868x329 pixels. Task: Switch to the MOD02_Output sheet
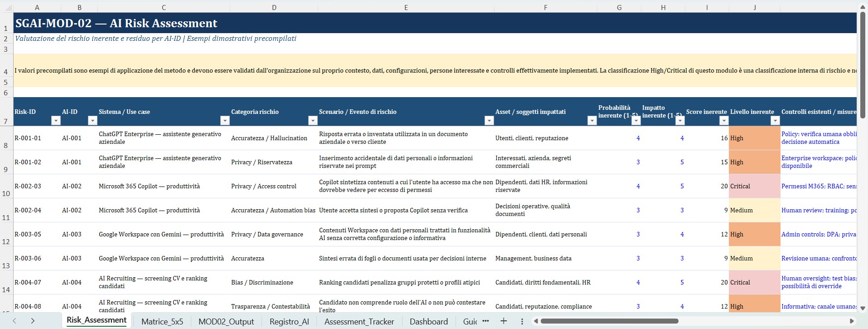226,321
